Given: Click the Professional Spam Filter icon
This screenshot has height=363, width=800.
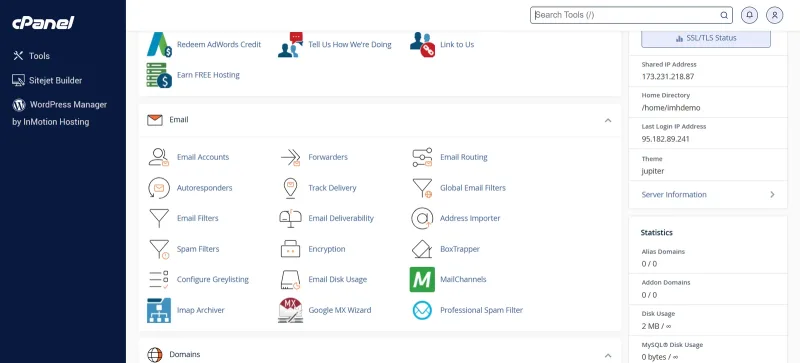Looking at the screenshot, I should coord(422,310).
